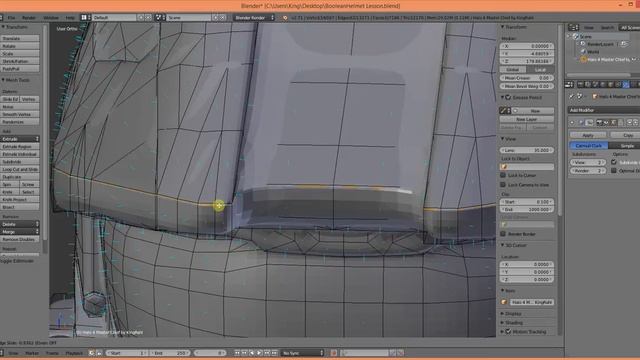The image size is (640, 360).
Task: Open the File menu
Action: 11,18
